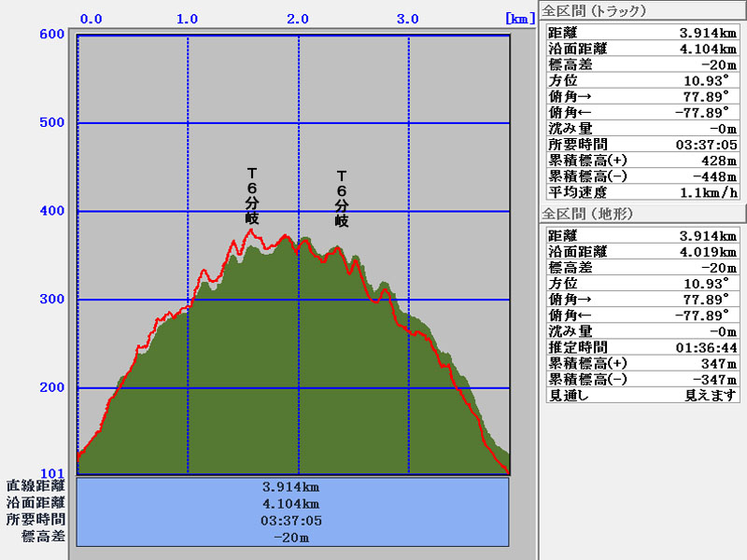The image size is (747, 560).
Task: Click the [km] unit label
Action: point(518,18)
